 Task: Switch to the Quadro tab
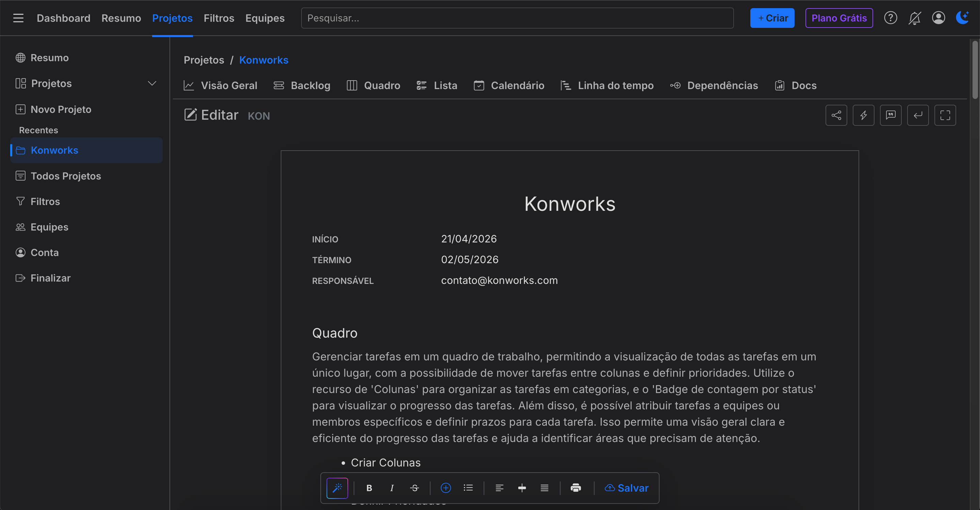coord(374,85)
